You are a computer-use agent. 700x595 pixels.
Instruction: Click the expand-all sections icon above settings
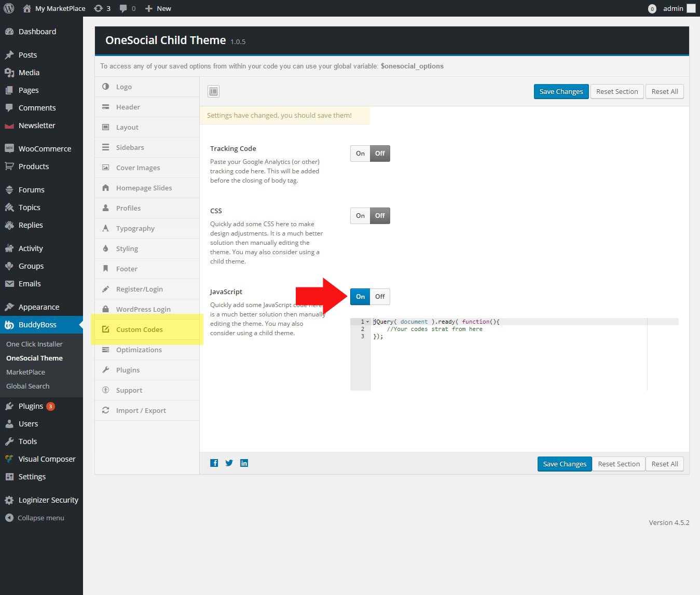[213, 91]
